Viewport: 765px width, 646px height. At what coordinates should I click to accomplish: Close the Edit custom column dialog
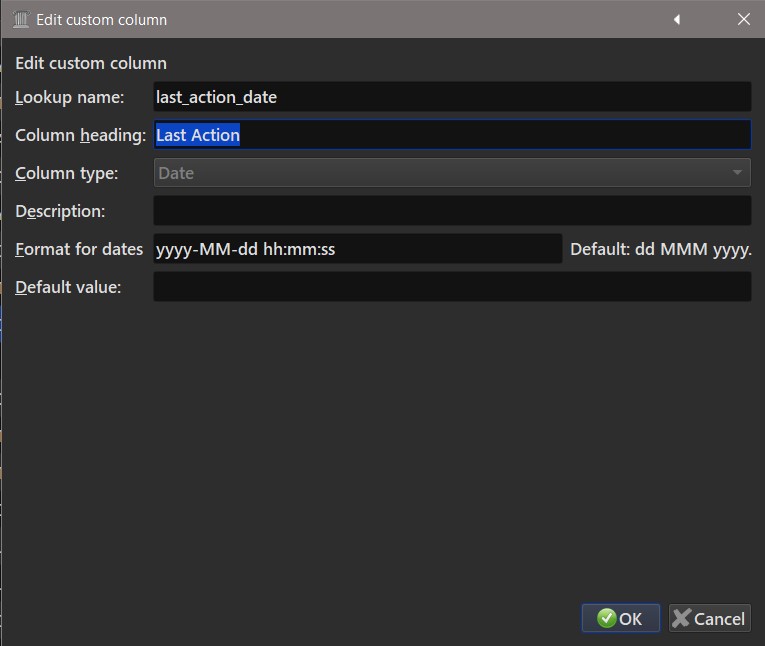tap(743, 19)
